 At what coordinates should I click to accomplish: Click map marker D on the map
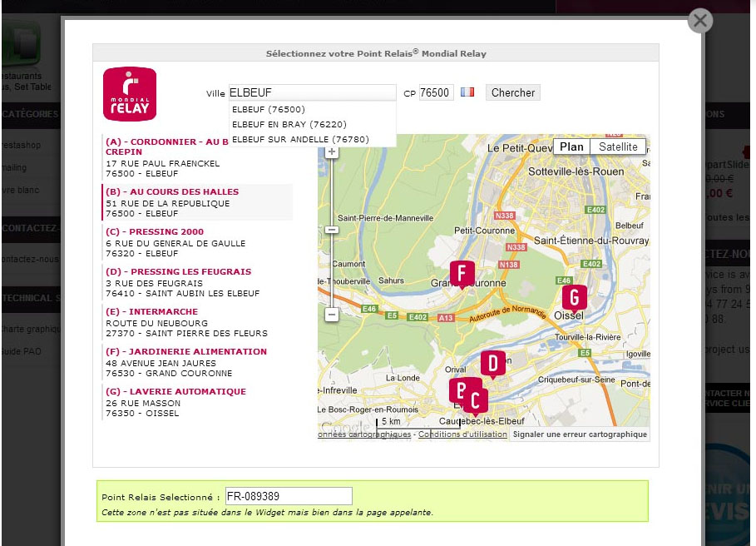(492, 365)
